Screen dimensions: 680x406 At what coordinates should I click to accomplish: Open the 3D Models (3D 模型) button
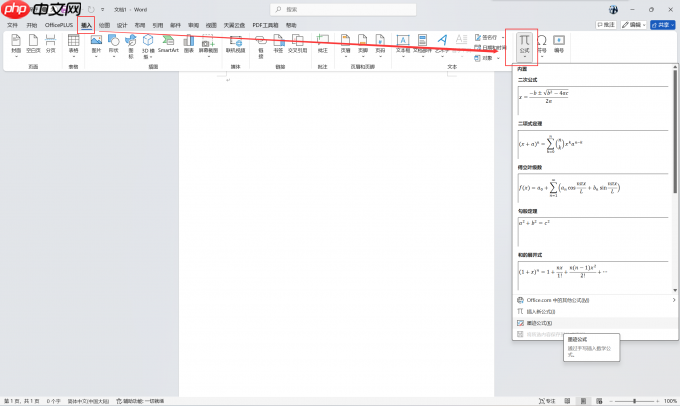(x=148, y=46)
